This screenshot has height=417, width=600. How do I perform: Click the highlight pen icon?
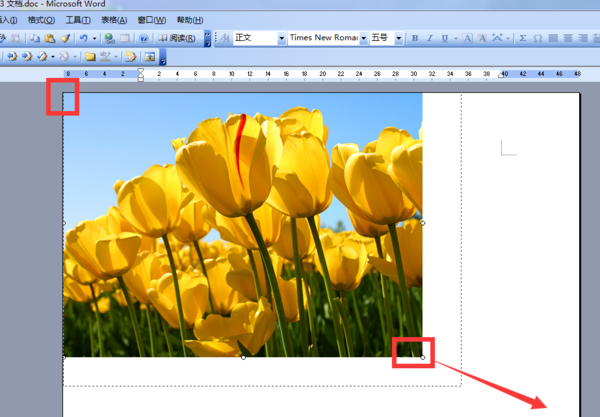(105, 57)
